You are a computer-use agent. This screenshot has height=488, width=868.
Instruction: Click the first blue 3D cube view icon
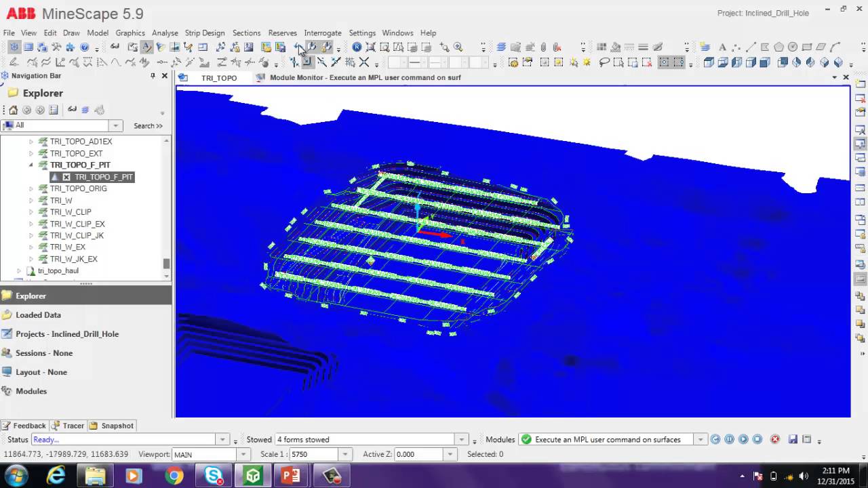coord(709,62)
